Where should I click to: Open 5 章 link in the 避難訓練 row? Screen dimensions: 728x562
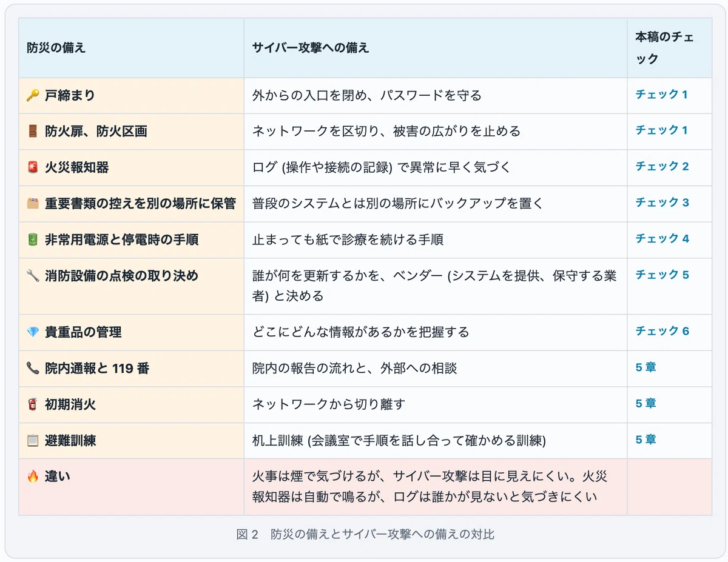click(646, 440)
